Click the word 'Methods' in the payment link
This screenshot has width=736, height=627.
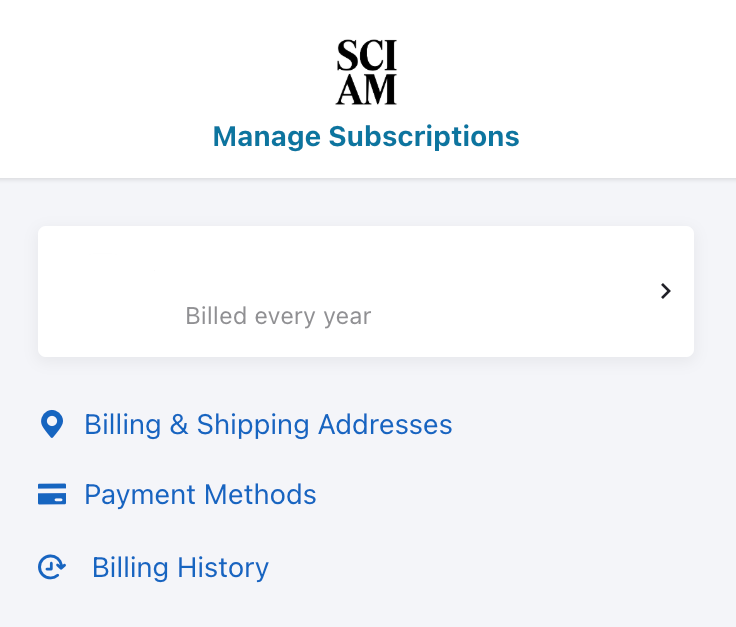tap(260, 494)
